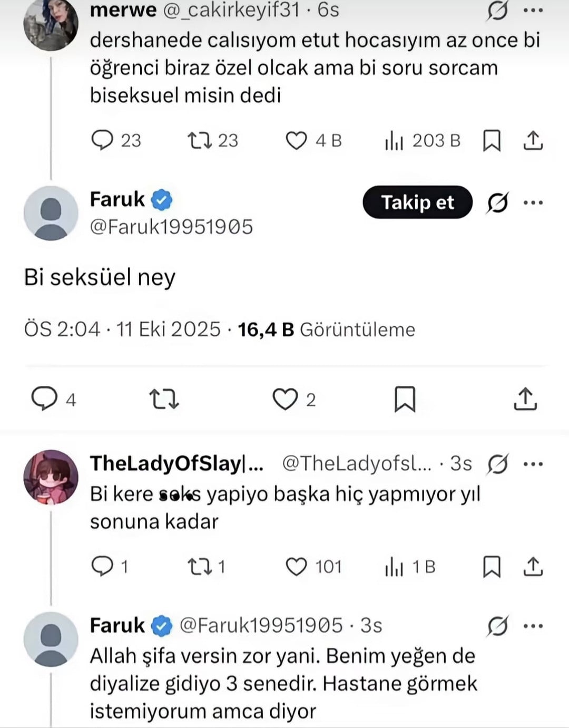Viewport: 569px width, 728px height.
Task: Share merwe's tweet
Action: click(533, 141)
